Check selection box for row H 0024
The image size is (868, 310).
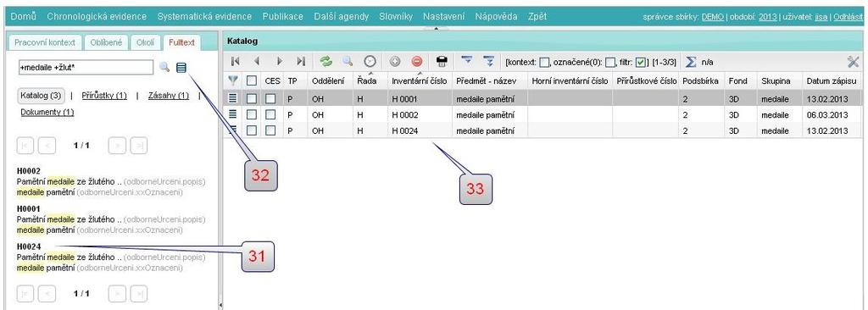[x=252, y=131]
